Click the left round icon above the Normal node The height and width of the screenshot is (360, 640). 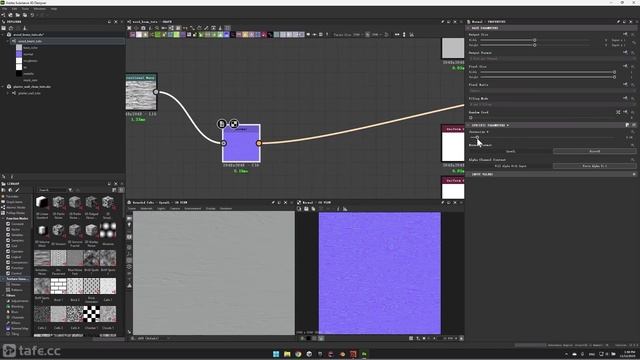222,123
